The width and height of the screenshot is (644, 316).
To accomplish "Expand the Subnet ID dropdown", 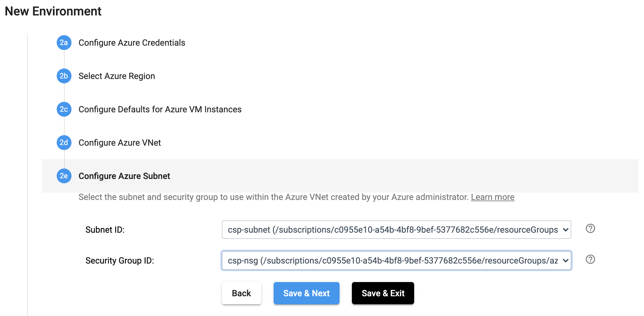I will click(x=396, y=230).
